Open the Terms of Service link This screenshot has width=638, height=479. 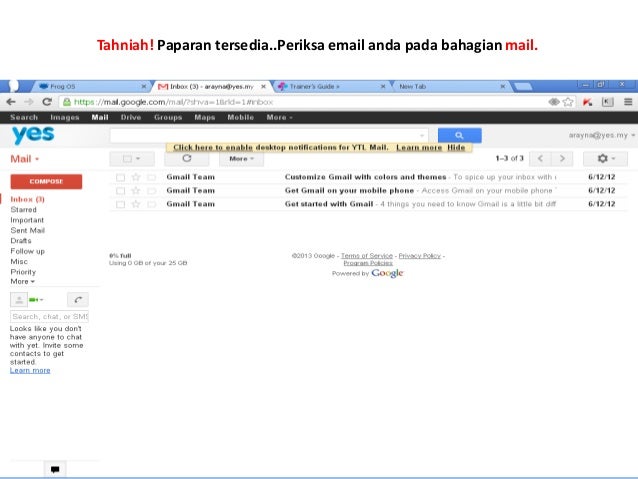(367, 256)
